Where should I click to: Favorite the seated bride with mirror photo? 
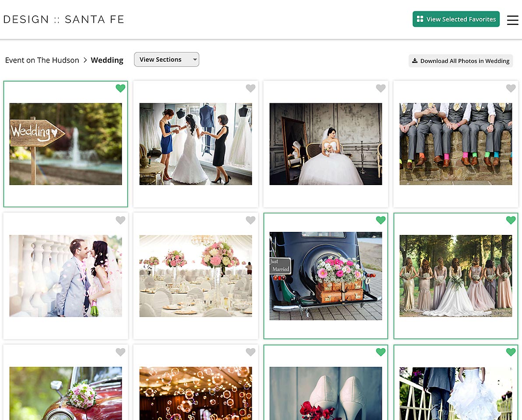[381, 88]
